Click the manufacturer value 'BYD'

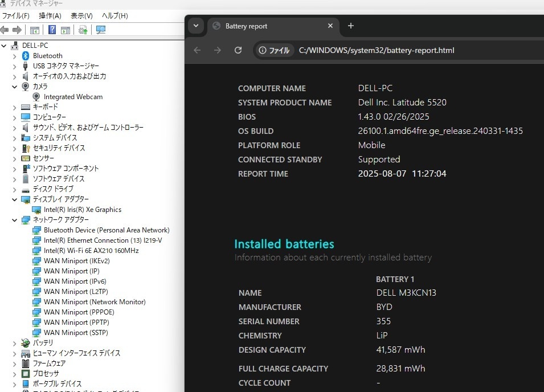(x=385, y=307)
